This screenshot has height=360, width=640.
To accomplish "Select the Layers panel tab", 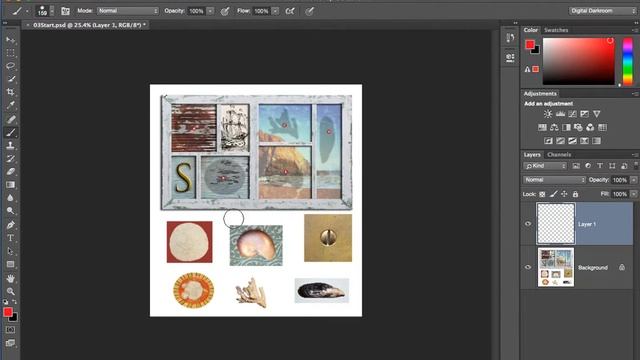I will (532, 155).
